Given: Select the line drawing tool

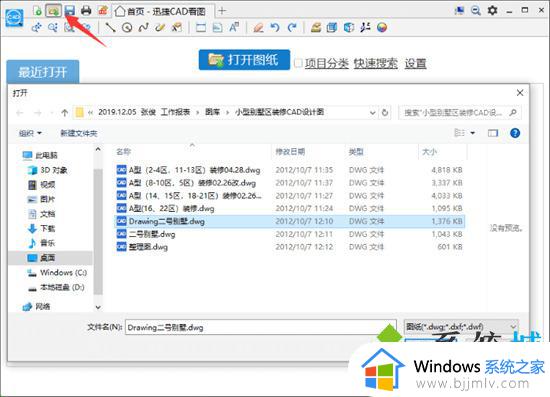Looking at the screenshot, I should click(x=110, y=27).
